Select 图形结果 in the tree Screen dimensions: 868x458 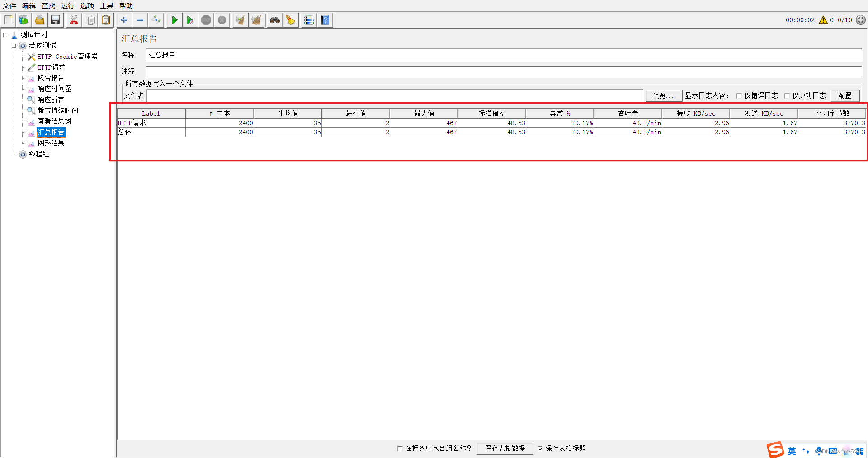click(x=51, y=143)
